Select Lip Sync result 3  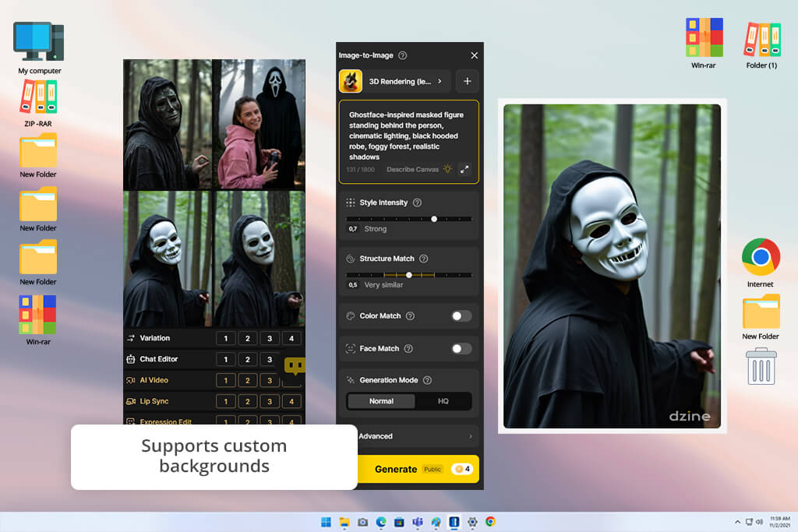[270, 401]
